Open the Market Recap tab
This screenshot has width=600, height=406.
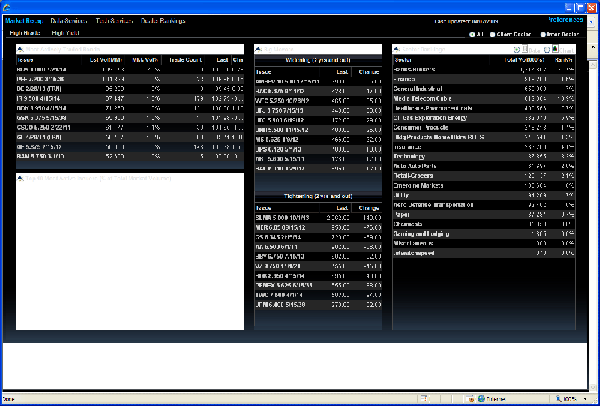22,20
